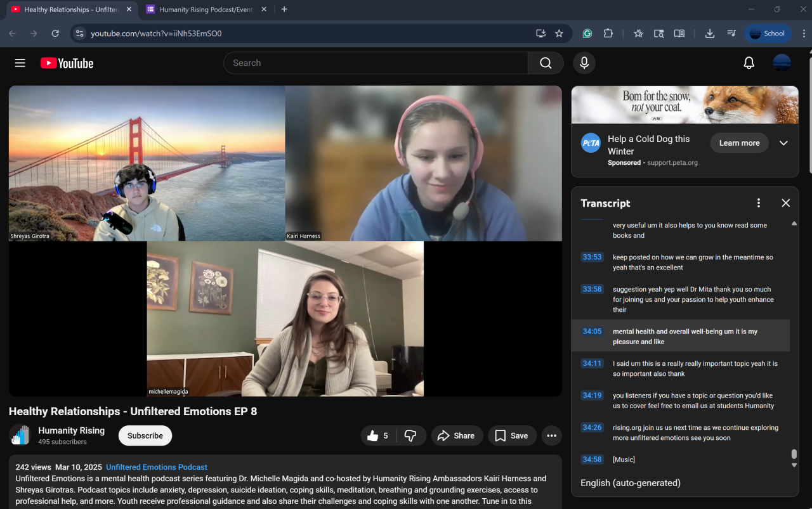Click Learn more on PETA ad
812x509 pixels.
coord(739,143)
